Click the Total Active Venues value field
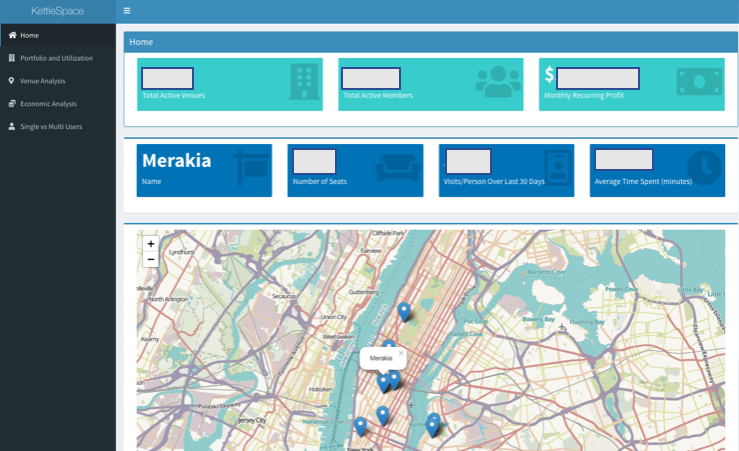 point(167,79)
